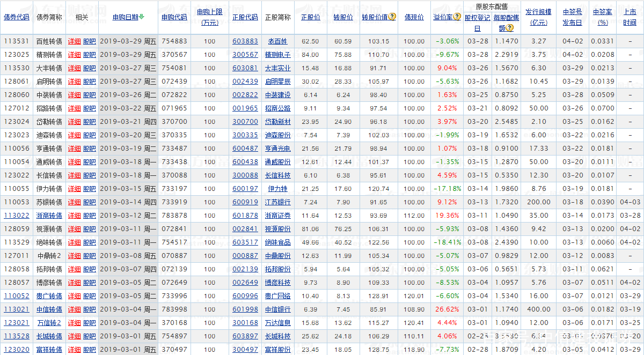The image size is (644, 355).
Task: Open stock name link 浙商证券
Action: coord(278,216)
